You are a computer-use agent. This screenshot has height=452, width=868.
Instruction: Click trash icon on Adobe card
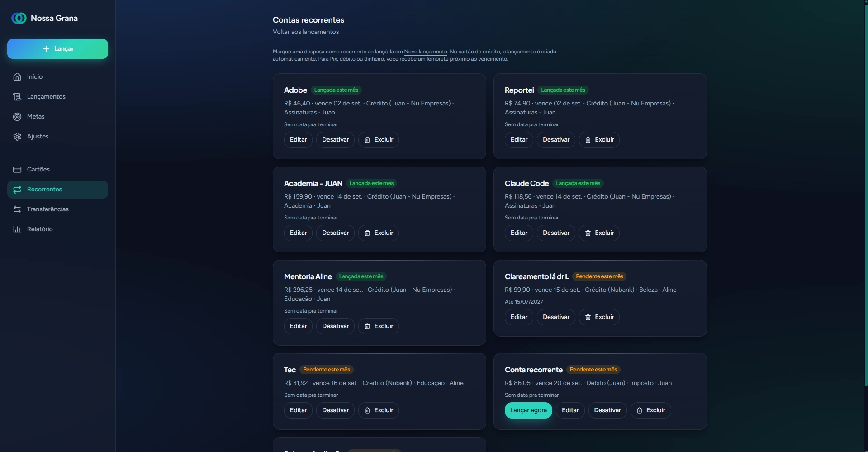pos(367,140)
